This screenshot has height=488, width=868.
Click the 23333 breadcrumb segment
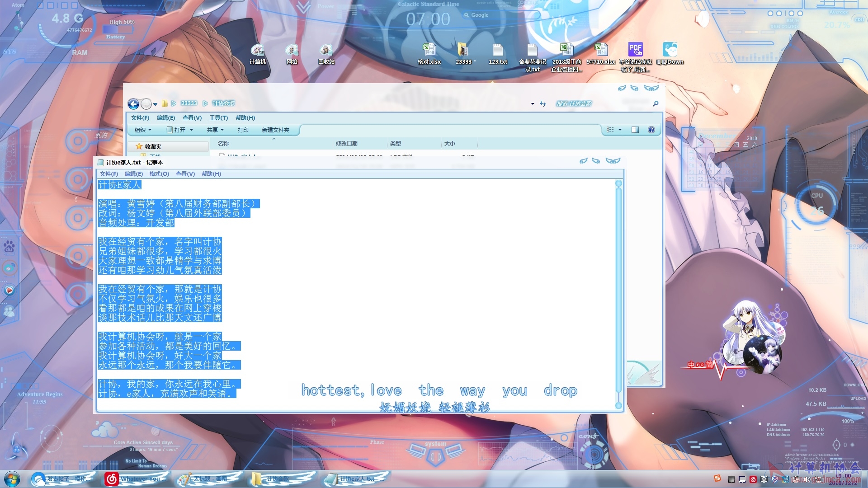point(189,103)
